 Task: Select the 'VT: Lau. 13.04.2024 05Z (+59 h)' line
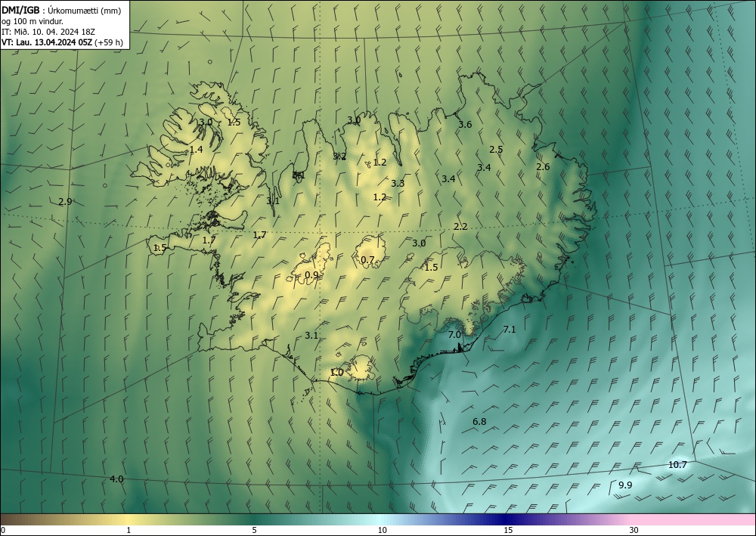point(62,42)
